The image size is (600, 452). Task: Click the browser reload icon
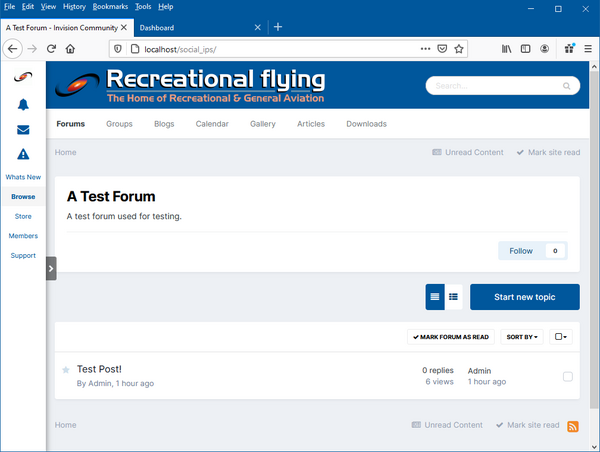tap(51, 48)
